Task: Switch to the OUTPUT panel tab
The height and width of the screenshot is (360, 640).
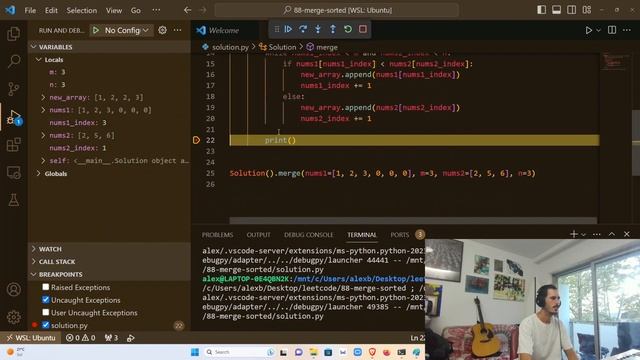Action: tap(258, 235)
